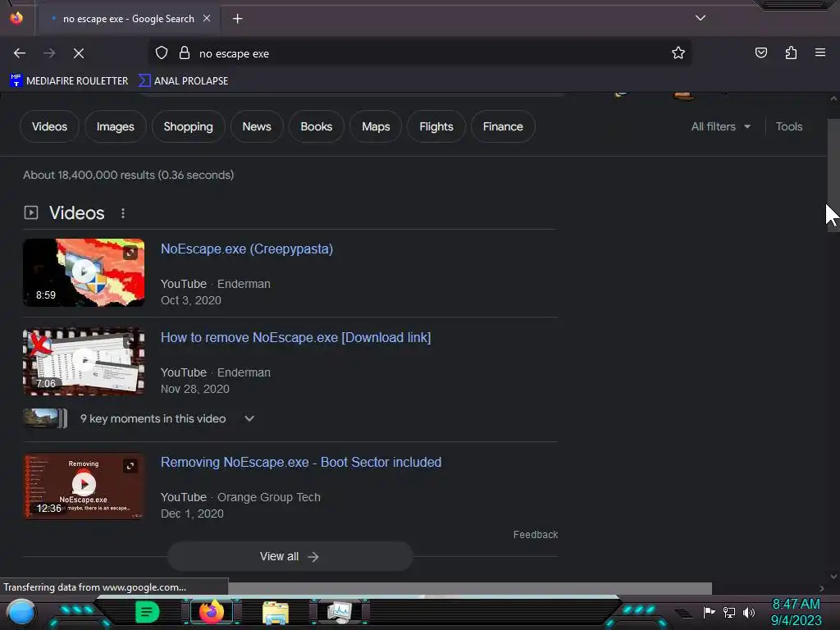This screenshot has height=630, width=840.
Task: Open File Explorer from the taskbar
Action: pos(276,612)
